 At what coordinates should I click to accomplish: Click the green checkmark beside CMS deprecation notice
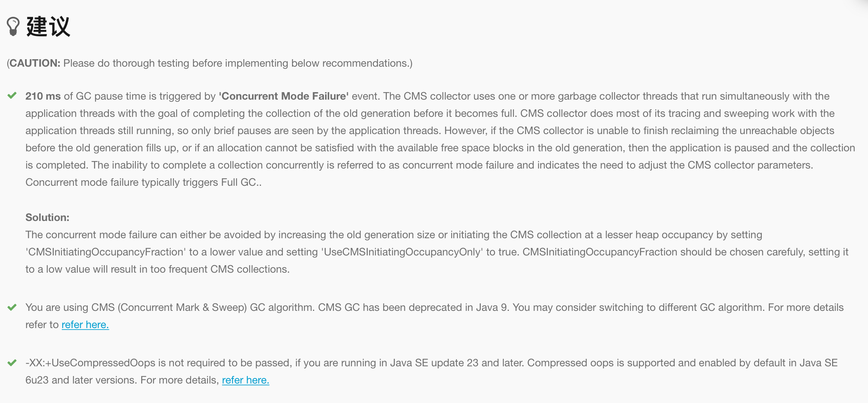pyautogui.click(x=12, y=307)
